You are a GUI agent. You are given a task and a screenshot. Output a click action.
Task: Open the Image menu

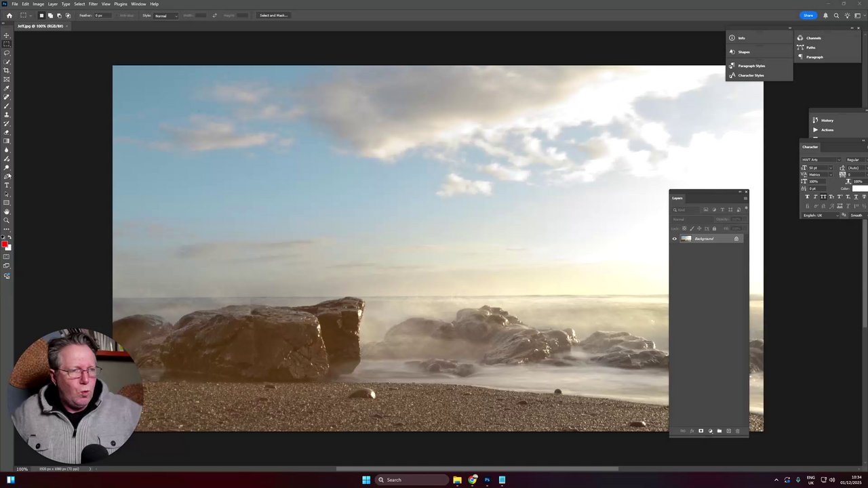pos(39,4)
